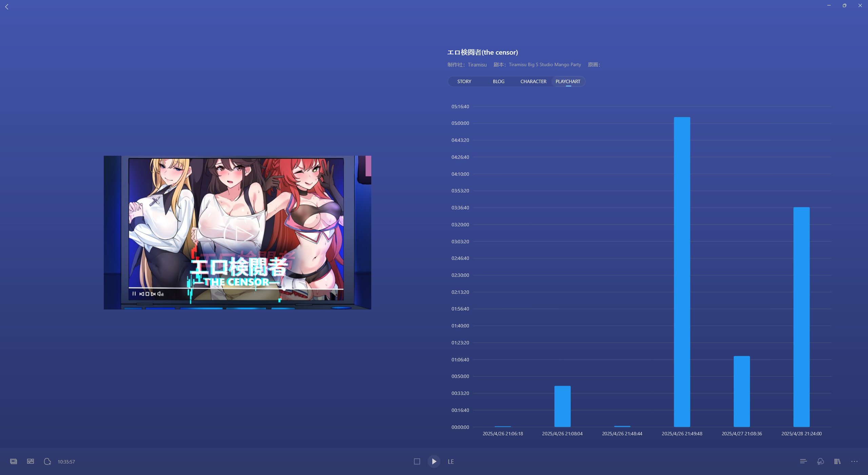Click the 2025/4/28 21:24:00 bar
This screenshot has width=868, height=475.
(802, 317)
